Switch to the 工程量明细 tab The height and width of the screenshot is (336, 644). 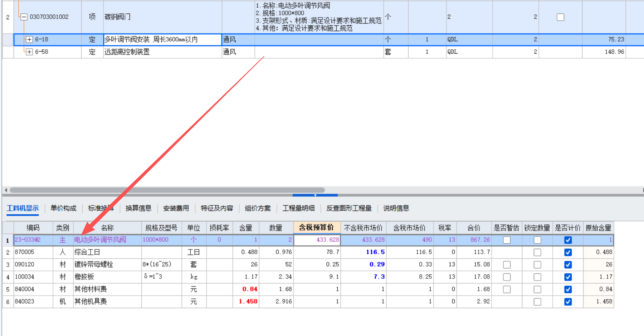click(x=298, y=208)
